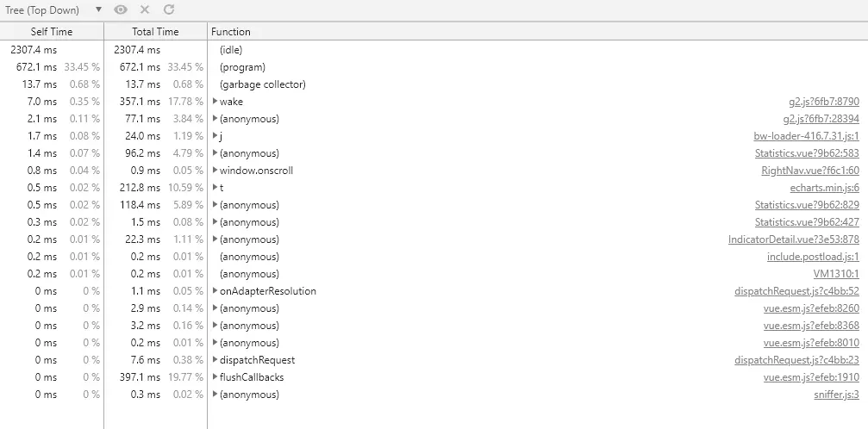
Task: Expand the dispatchRequest tree item
Action: (x=215, y=360)
